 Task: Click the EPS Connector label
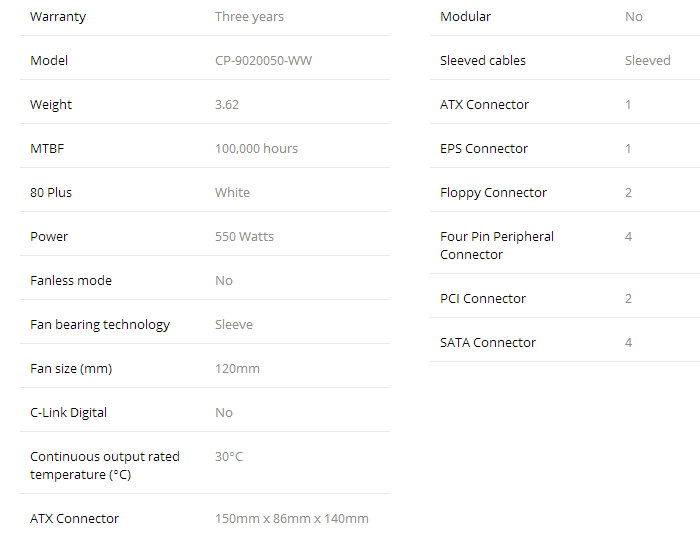[483, 149]
